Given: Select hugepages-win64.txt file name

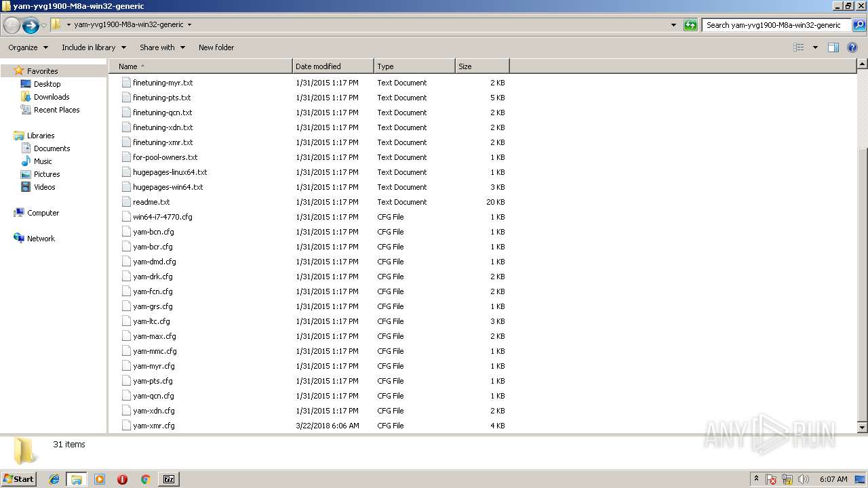Looking at the screenshot, I should (168, 187).
